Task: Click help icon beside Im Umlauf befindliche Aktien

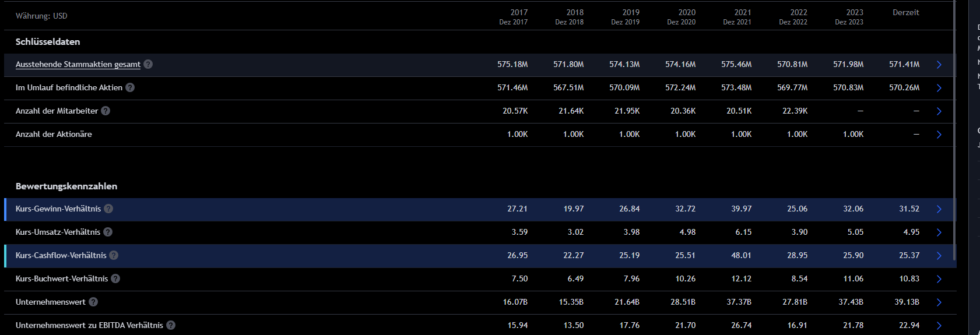Action: point(130,87)
